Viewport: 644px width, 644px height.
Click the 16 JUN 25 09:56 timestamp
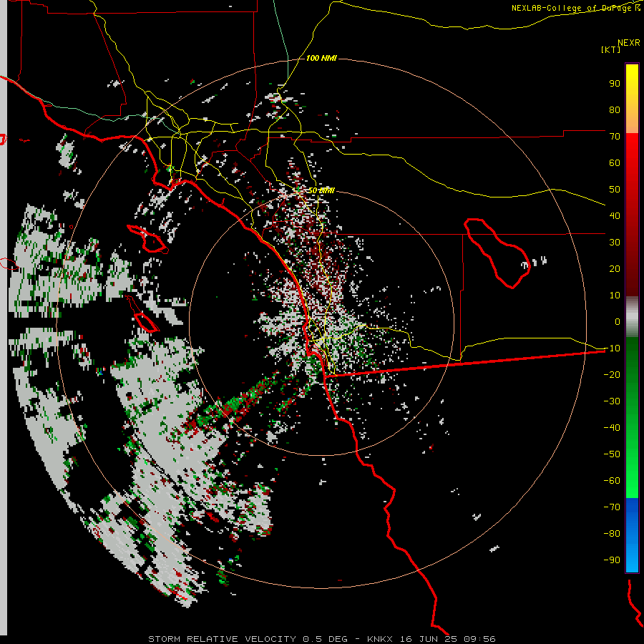(x=448, y=639)
